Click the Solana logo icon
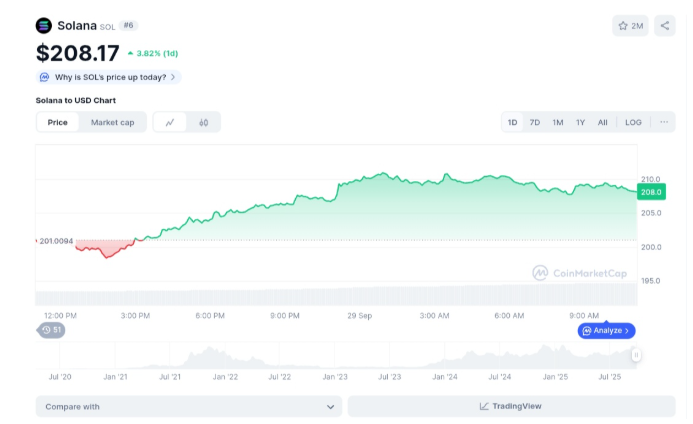The width and height of the screenshot is (693, 424). coord(44,26)
